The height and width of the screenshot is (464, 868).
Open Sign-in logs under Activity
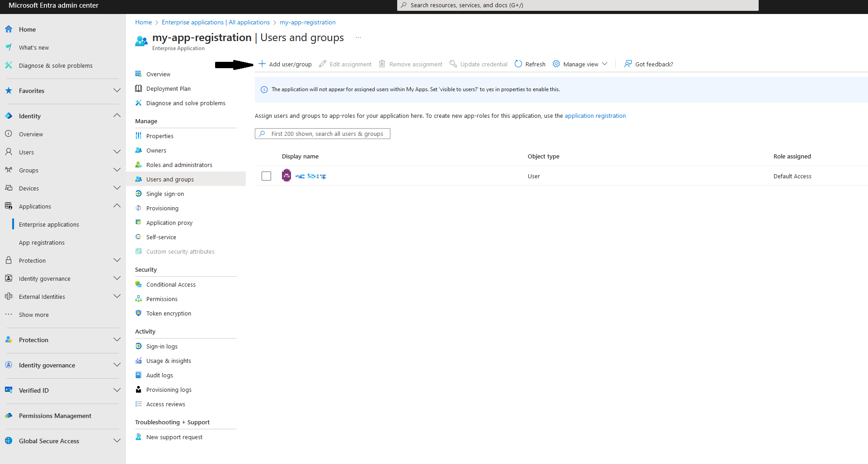[x=162, y=346]
